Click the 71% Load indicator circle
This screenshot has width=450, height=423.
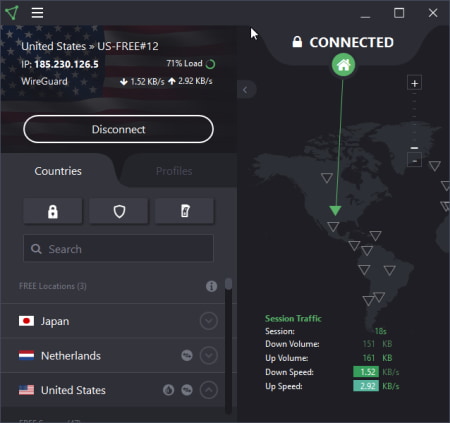[210, 64]
